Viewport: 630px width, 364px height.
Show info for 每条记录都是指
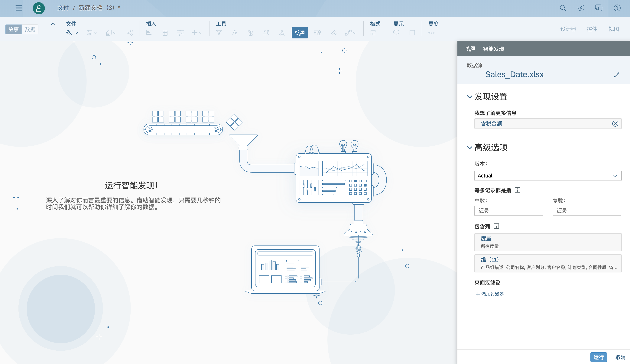[517, 190]
